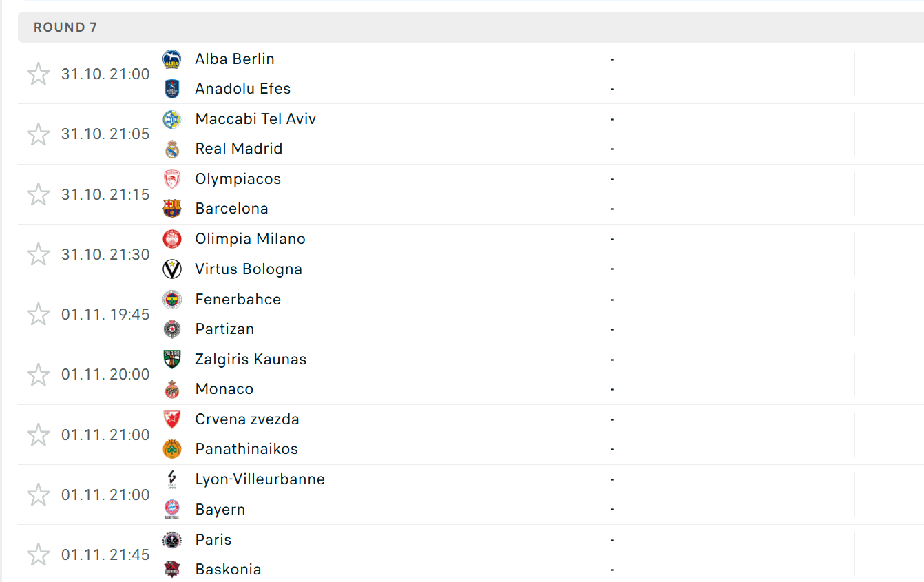Select the Round 7 header bar

(x=471, y=28)
